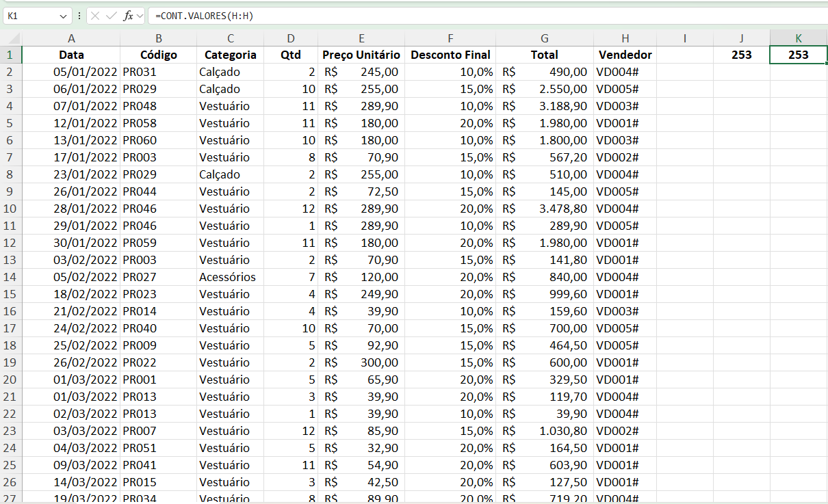Click date cell 14/03/2022

tap(71, 482)
